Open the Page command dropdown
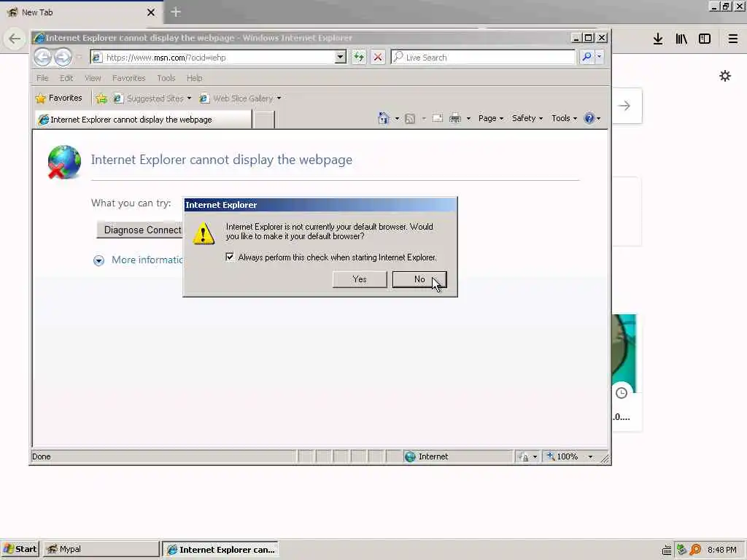 491,118
